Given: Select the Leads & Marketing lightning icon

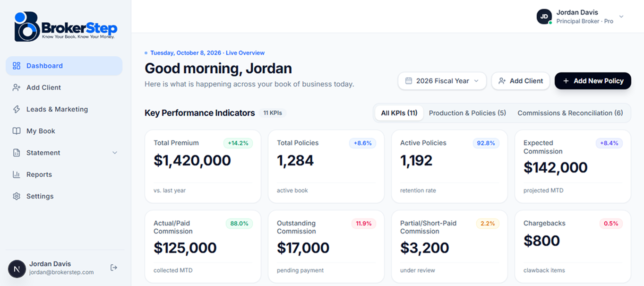Looking at the screenshot, I should [17, 109].
